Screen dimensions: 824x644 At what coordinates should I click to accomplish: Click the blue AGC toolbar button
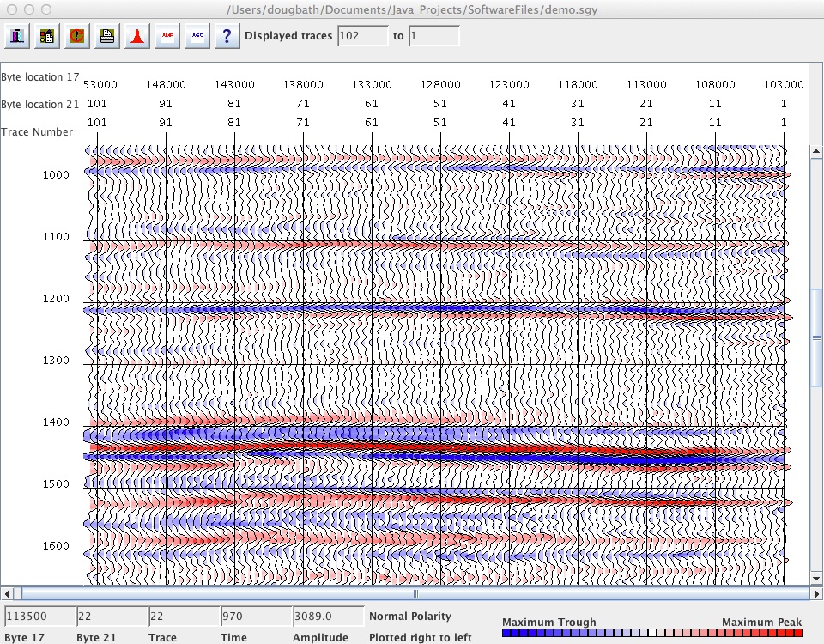click(x=197, y=36)
